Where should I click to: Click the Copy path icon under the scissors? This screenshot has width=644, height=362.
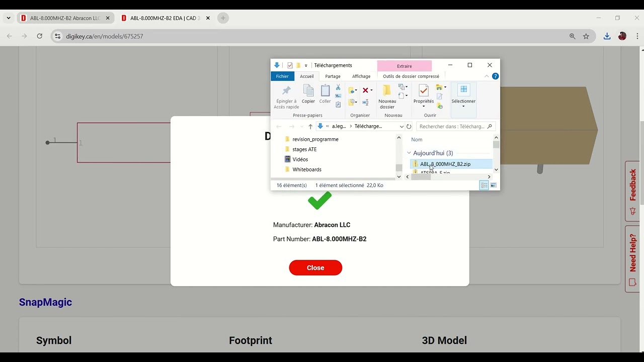[338, 96]
